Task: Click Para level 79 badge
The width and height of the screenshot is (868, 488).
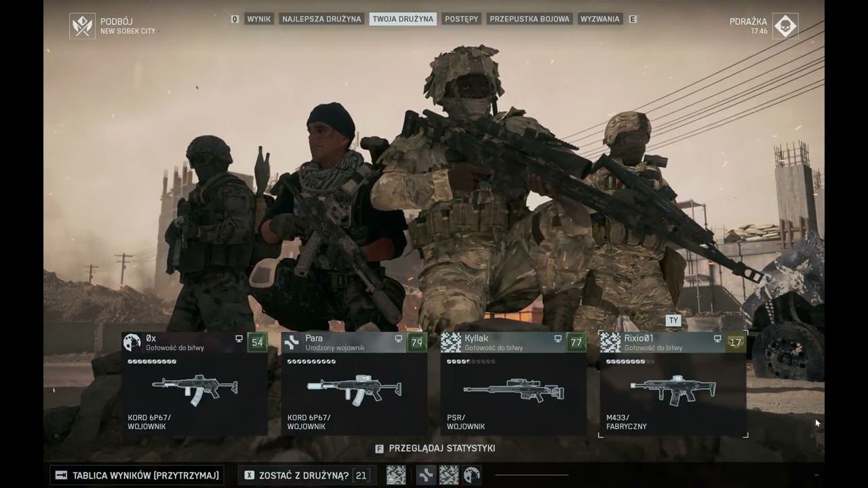Action: pyautogui.click(x=417, y=342)
